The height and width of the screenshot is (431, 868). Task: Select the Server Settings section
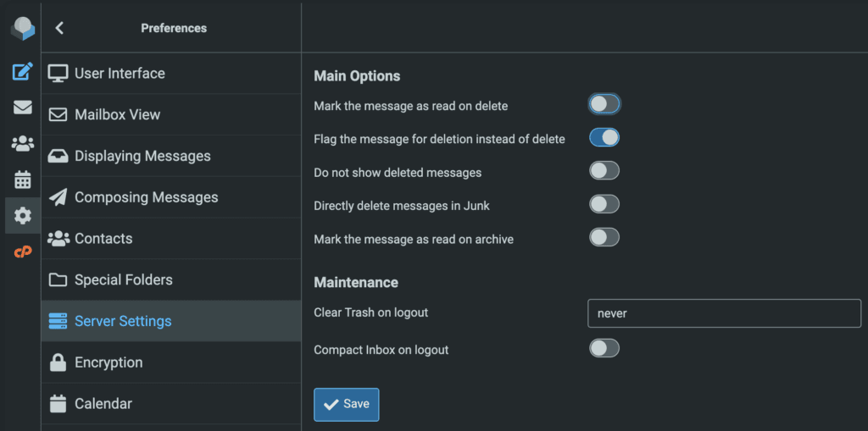[x=171, y=321]
